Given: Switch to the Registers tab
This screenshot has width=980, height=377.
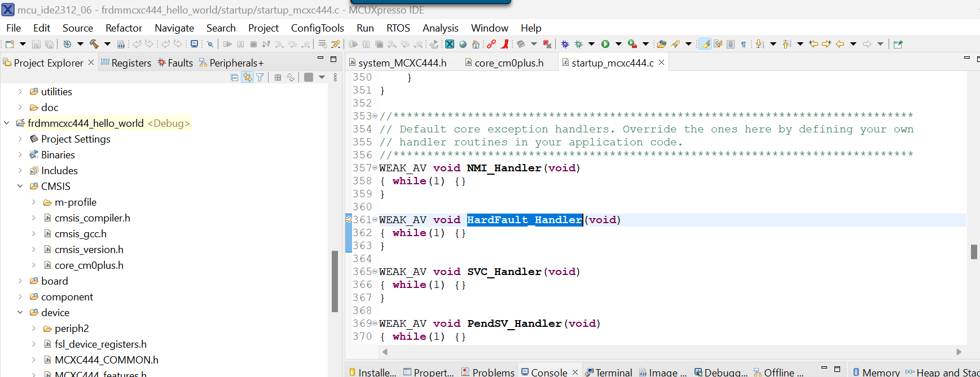Looking at the screenshot, I should pyautogui.click(x=126, y=63).
